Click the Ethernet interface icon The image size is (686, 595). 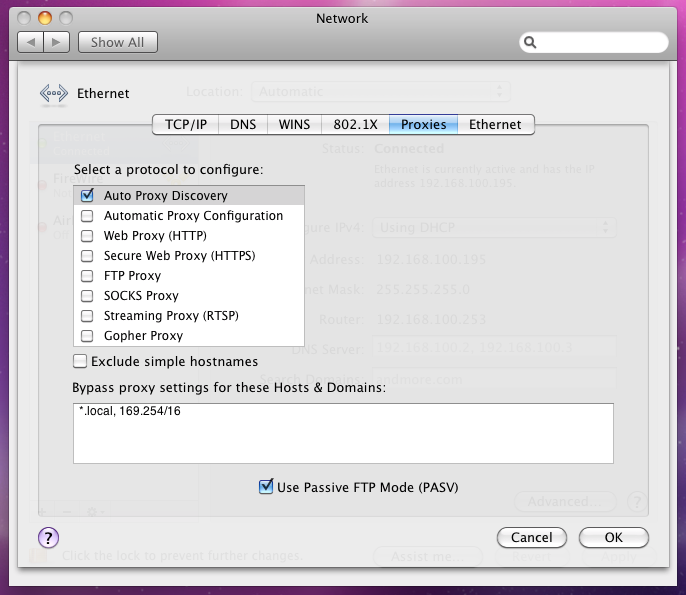tap(54, 94)
